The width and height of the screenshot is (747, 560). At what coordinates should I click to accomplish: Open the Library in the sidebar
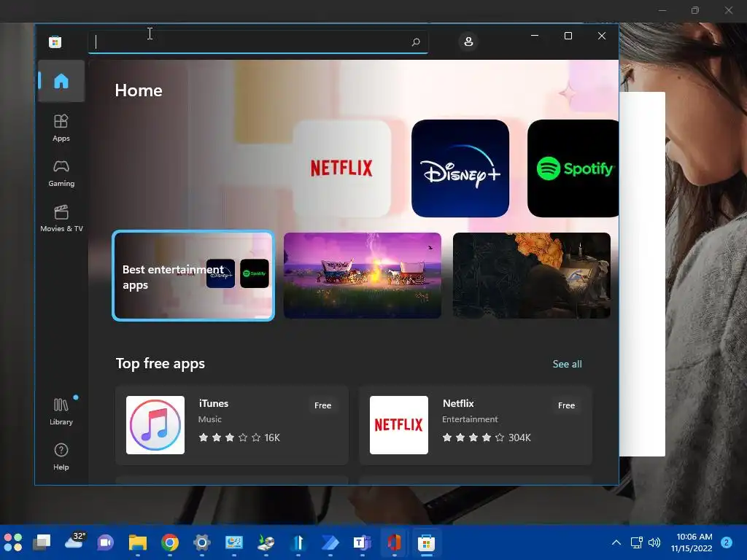[x=61, y=411]
